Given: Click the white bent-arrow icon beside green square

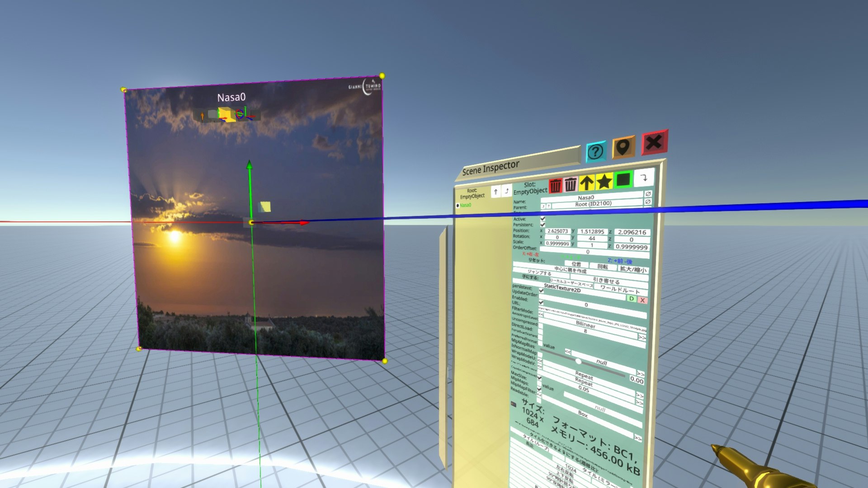Looking at the screenshot, I should [644, 178].
